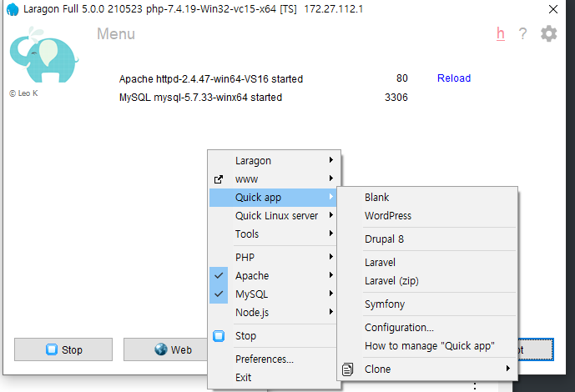The image size is (575, 392).
Task: Click the Web button
Action: click(x=166, y=349)
